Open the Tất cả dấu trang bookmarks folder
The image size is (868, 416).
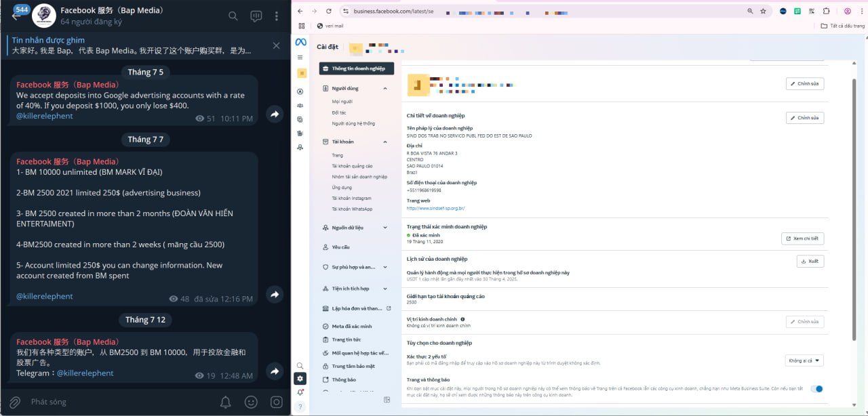[843, 26]
